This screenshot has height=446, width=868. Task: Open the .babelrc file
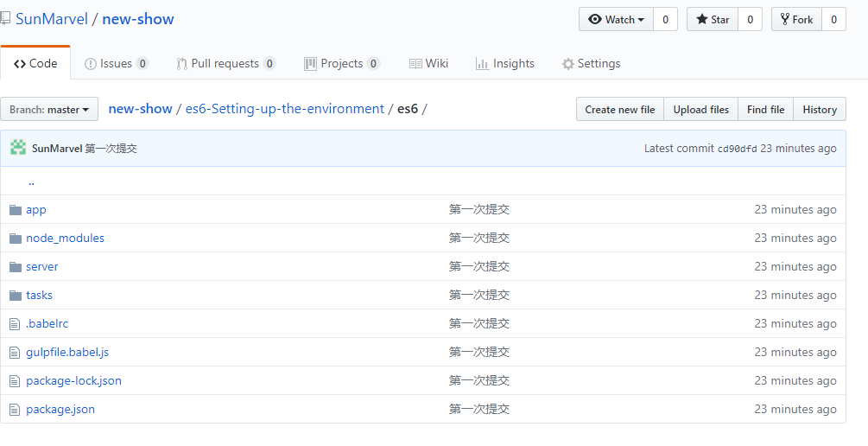pyautogui.click(x=47, y=323)
